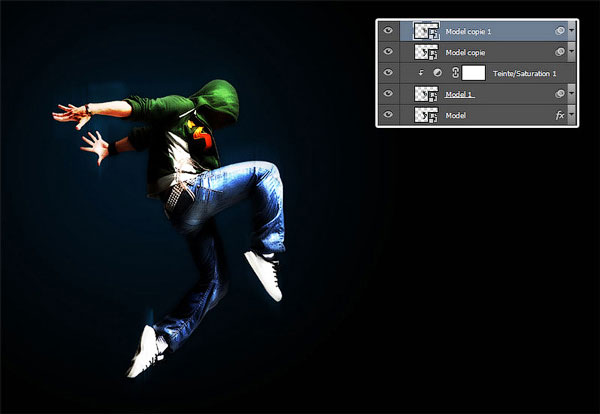Click the Model copie 1 layer thumbnail
The width and height of the screenshot is (600, 414).
426,31
